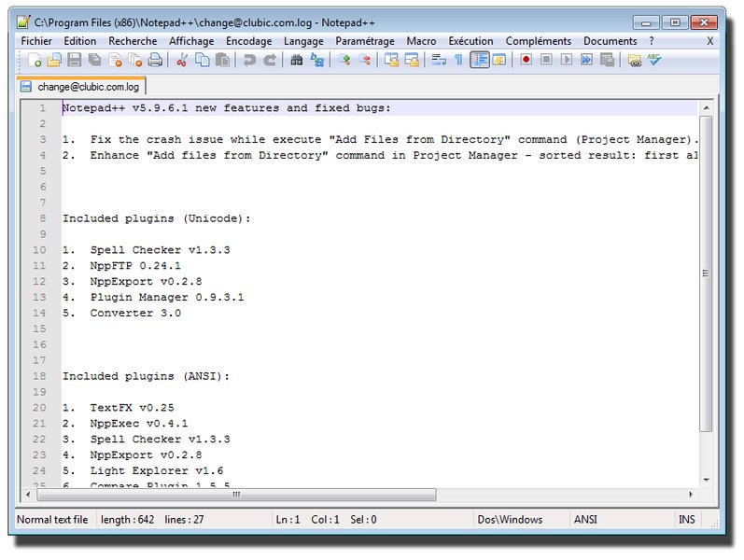Image resolution: width=744 pixels, height=560 pixels.
Task: Click the line 'Converter 3.0'
Action: 135,314
